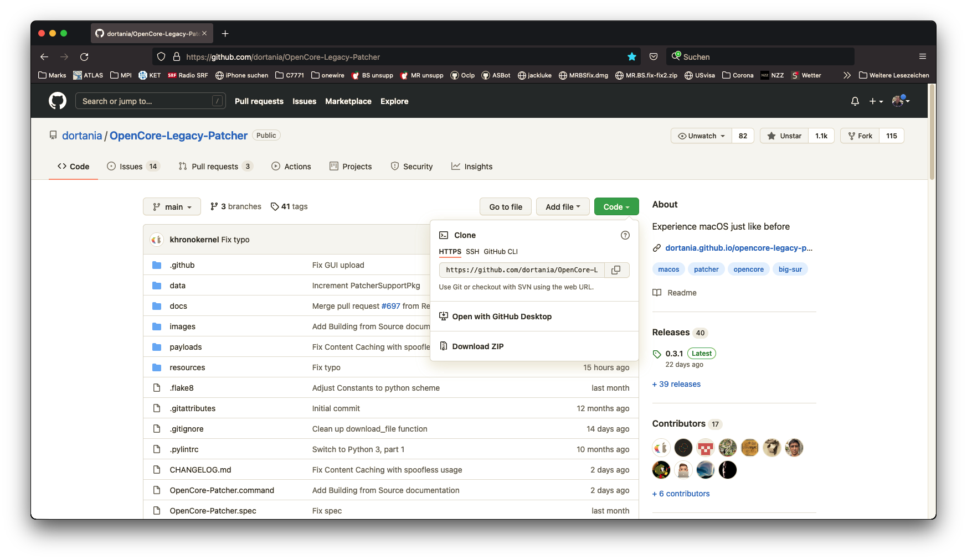Open the Marketplace nav link
Image resolution: width=967 pixels, height=560 pixels.
click(x=348, y=101)
